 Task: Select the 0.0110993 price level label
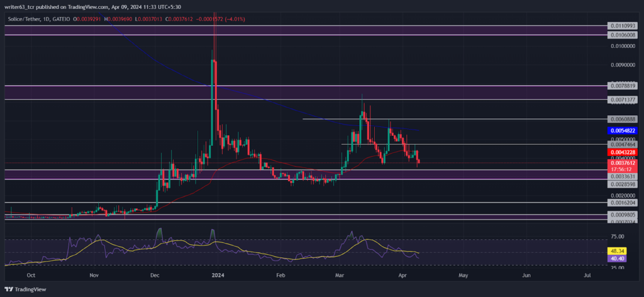(x=623, y=25)
